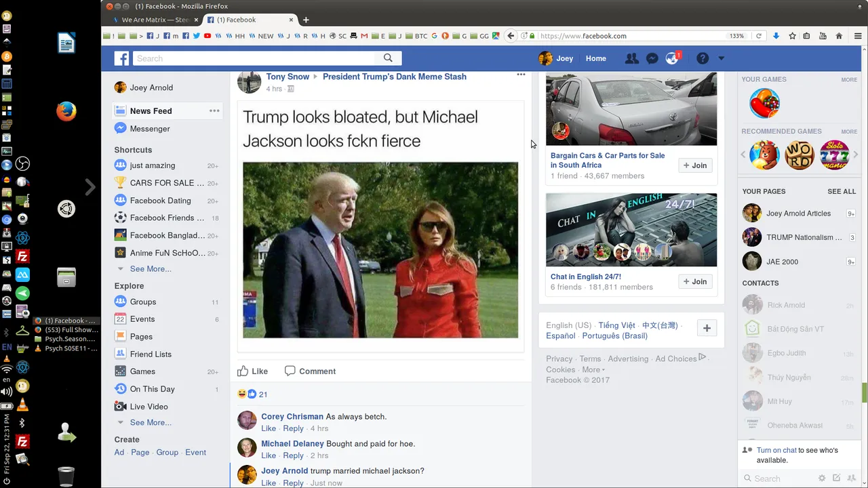Open post options ellipsis for Tony Snow post
Screen dimensions: 868x488
pyautogui.click(x=521, y=75)
